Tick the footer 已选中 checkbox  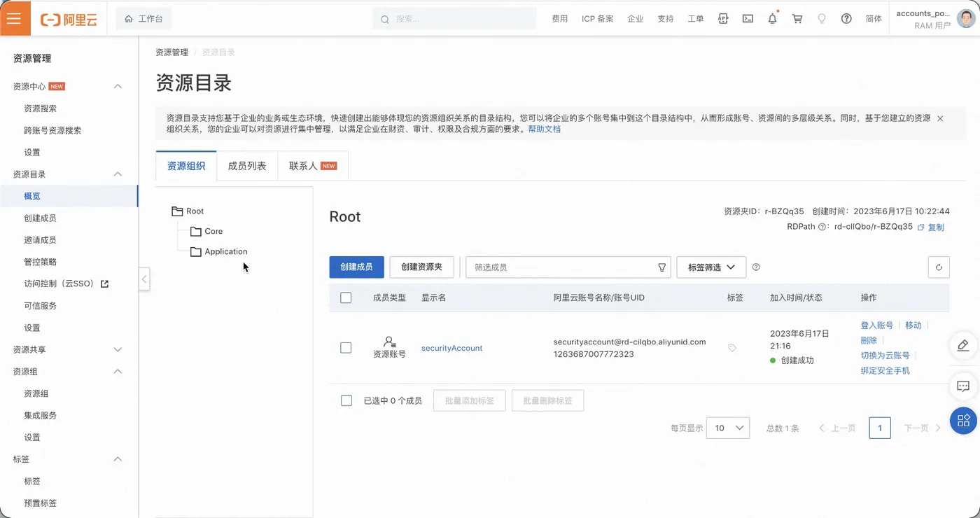pos(346,400)
